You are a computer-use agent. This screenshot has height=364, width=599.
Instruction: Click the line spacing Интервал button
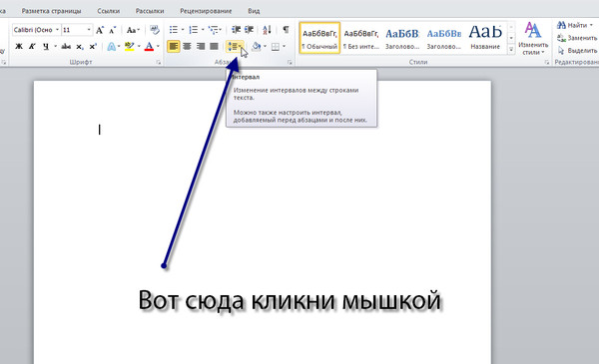[235, 47]
